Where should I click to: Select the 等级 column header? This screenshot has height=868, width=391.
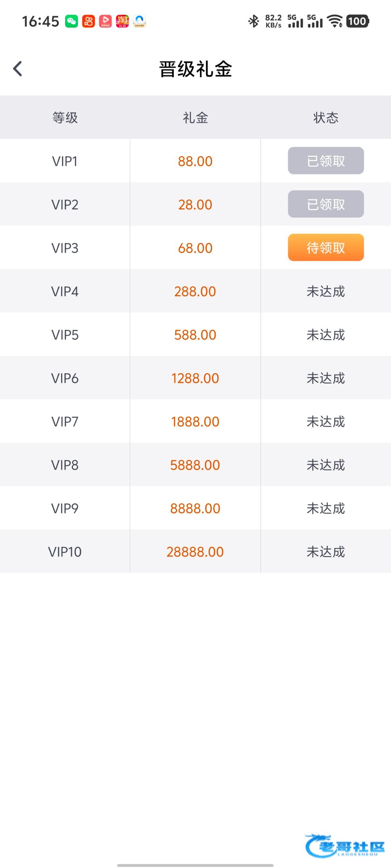pos(65,118)
